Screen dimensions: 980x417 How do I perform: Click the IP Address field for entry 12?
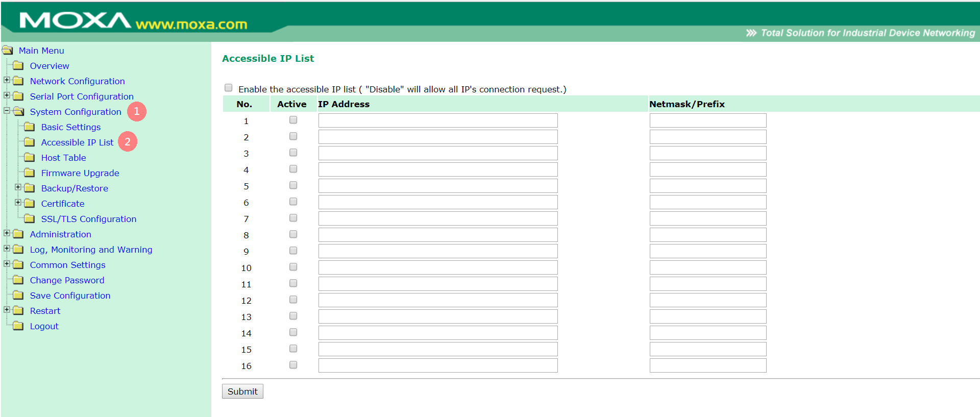[x=438, y=300]
